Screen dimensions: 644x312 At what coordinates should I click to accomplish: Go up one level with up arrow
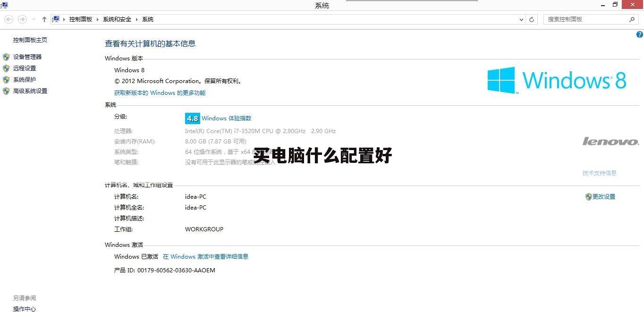click(44, 19)
